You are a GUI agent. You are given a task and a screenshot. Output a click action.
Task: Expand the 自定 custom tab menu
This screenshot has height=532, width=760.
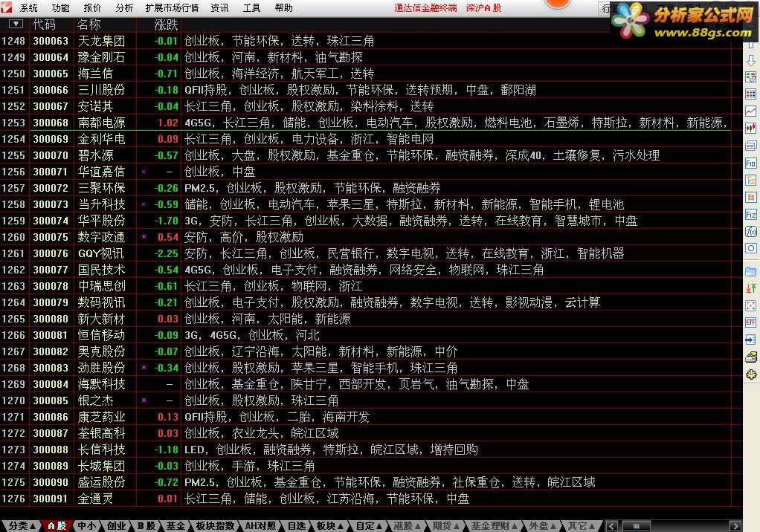point(369,526)
